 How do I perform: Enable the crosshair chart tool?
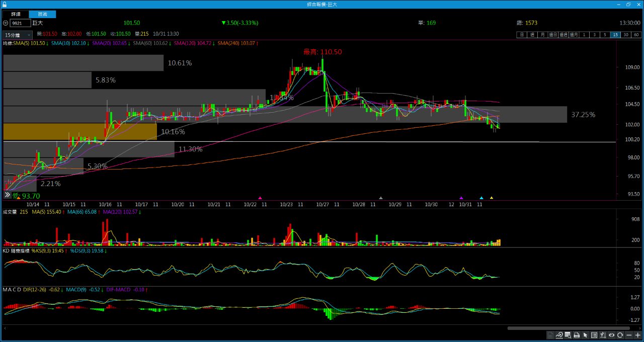(x=603, y=335)
